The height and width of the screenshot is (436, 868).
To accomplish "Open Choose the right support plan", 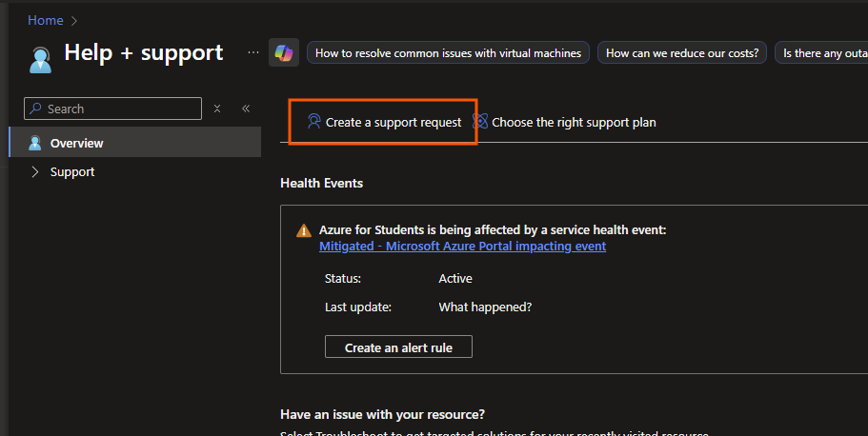I will point(565,122).
